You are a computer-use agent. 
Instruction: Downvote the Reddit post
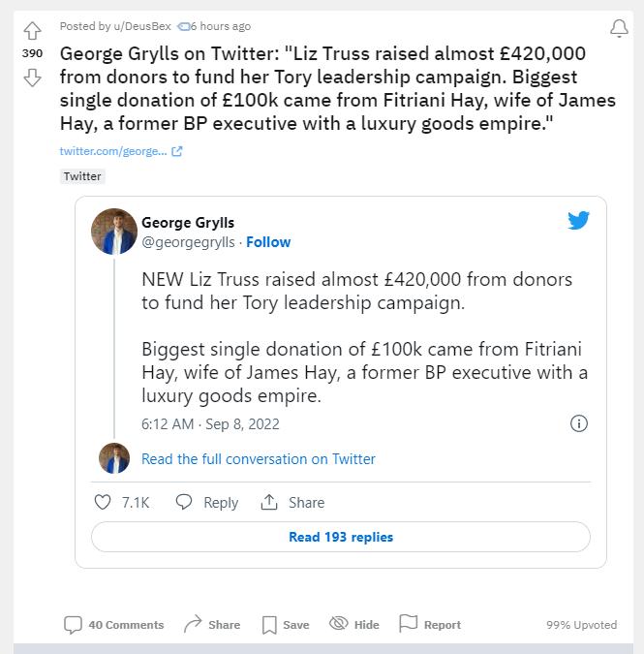32,77
